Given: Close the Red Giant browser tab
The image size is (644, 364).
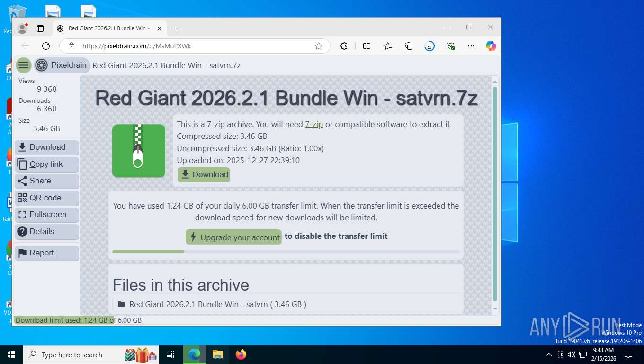Looking at the screenshot, I should (159, 28).
